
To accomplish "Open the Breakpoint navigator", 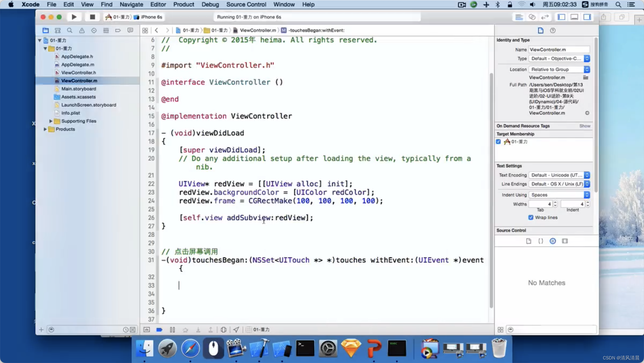I will (x=118, y=30).
